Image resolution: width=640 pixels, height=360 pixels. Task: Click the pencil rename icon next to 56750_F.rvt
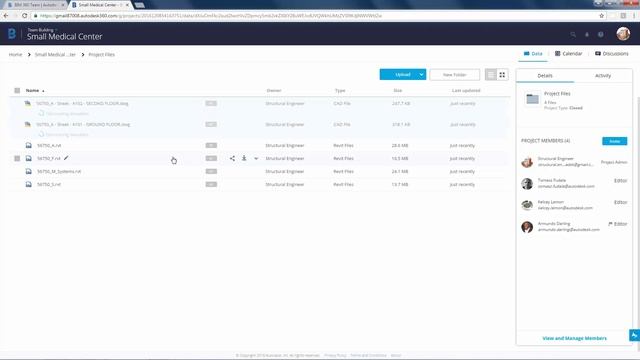(66, 158)
